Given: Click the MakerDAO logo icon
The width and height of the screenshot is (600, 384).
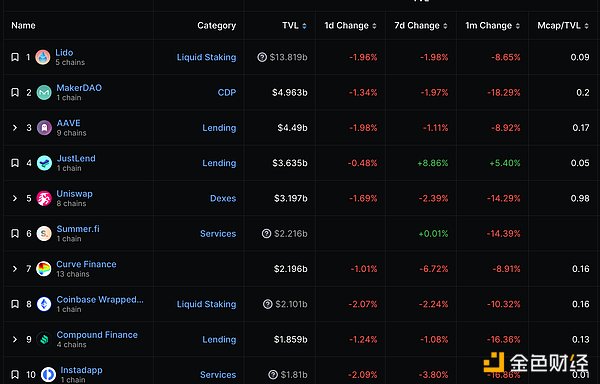Looking at the screenshot, I should click(44, 93).
